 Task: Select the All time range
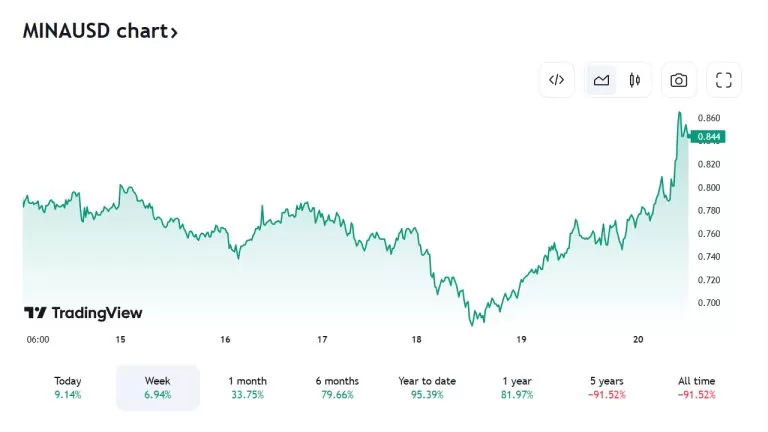click(698, 387)
